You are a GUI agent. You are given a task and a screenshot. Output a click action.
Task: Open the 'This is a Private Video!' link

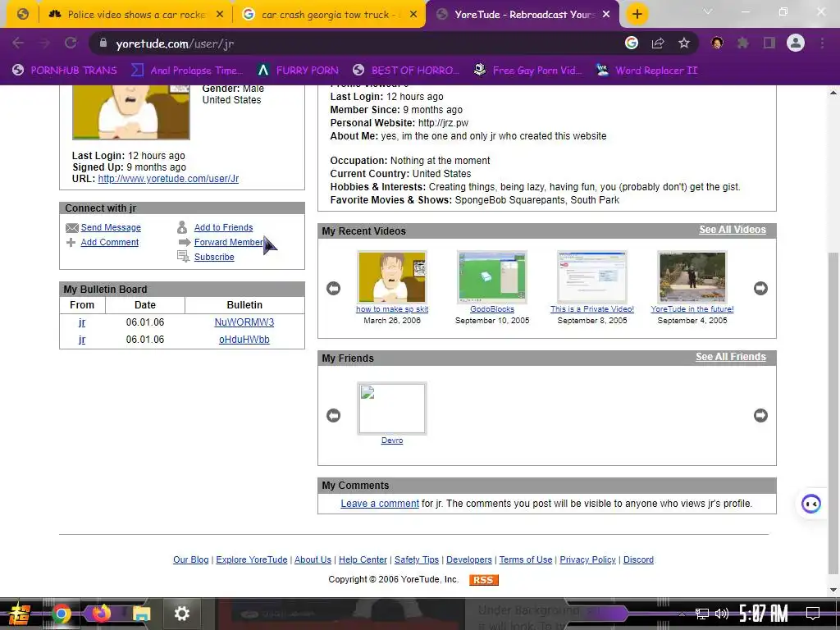tap(592, 309)
